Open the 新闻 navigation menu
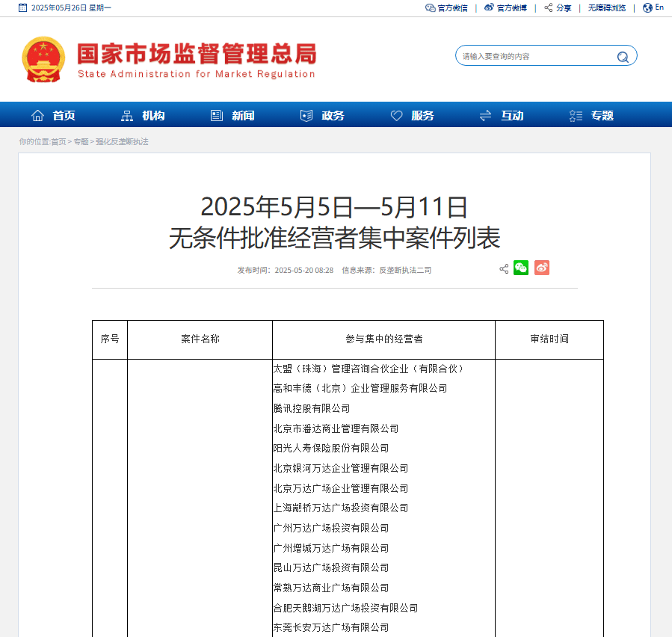The image size is (672, 637). pyautogui.click(x=232, y=115)
